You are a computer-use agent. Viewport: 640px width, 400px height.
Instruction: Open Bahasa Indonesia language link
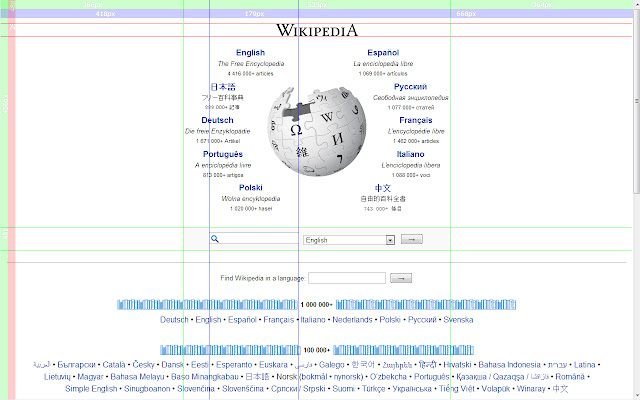coord(509,364)
